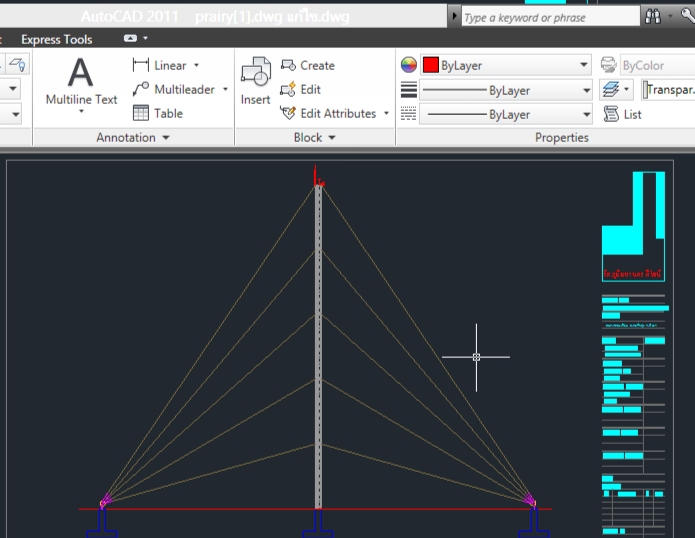Click the key icon beside search
This screenshot has height=538, width=695.
click(x=688, y=16)
